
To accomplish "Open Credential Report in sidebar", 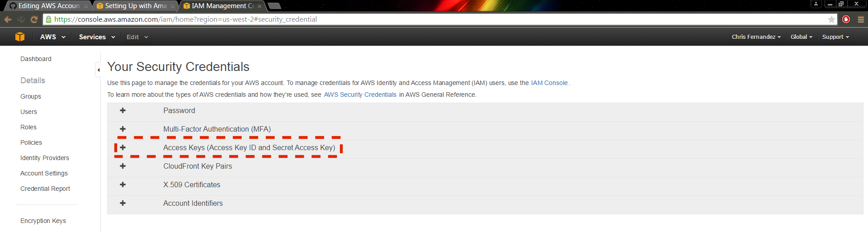I will click(x=45, y=189).
